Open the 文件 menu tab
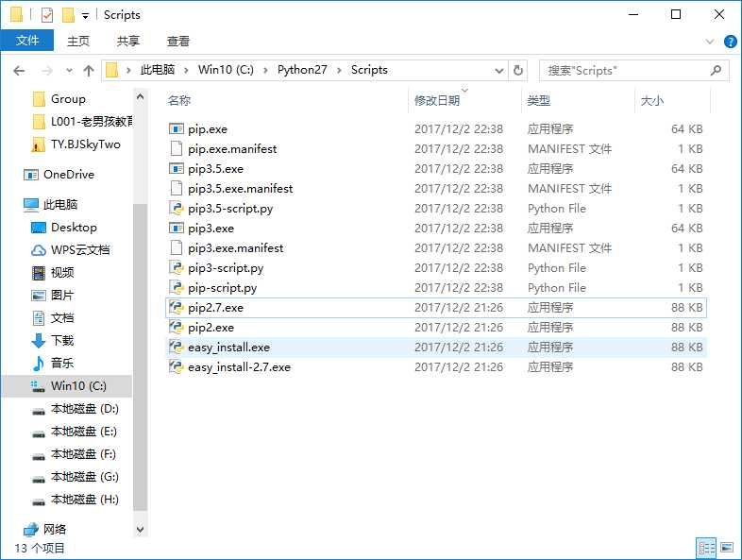Viewport: 742px width, 560px height. click(x=27, y=41)
